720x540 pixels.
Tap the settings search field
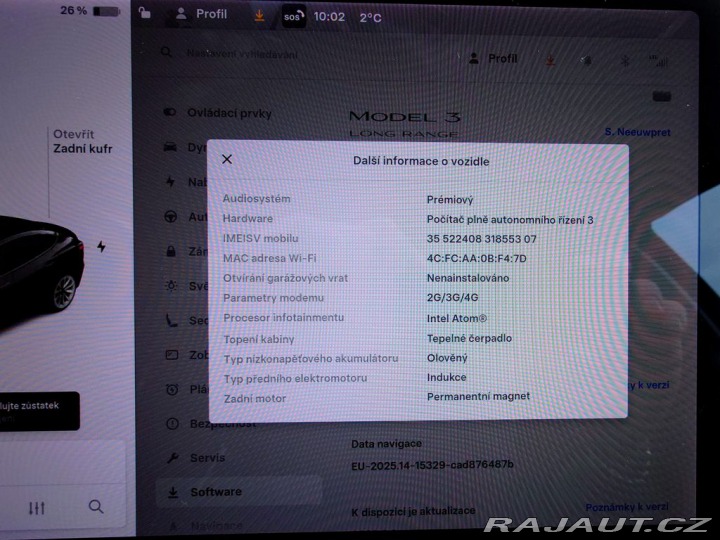[x=300, y=53]
